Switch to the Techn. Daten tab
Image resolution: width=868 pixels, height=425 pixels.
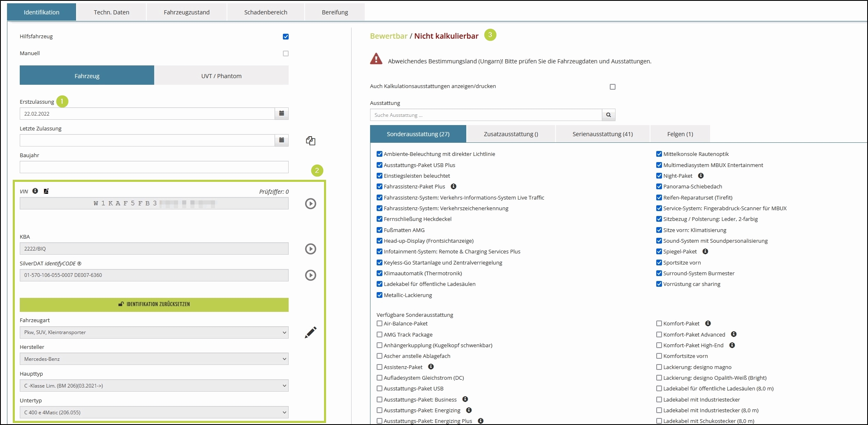[111, 12]
